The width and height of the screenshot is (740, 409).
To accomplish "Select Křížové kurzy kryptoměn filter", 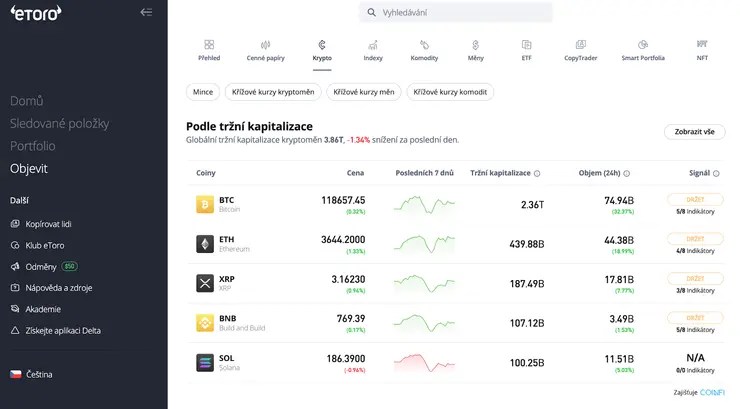I will (x=273, y=92).
